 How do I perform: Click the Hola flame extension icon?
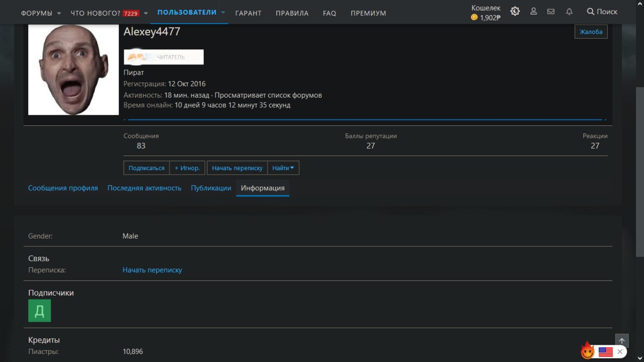[587, 350]
